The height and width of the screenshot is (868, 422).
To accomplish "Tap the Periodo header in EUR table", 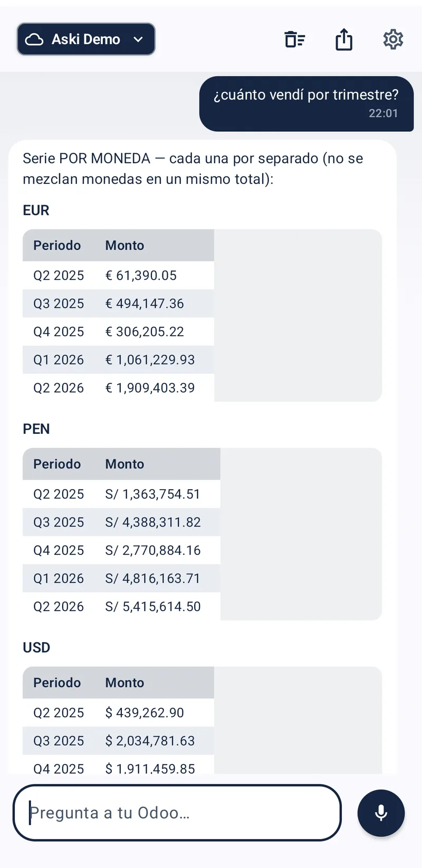I will 57,246.
